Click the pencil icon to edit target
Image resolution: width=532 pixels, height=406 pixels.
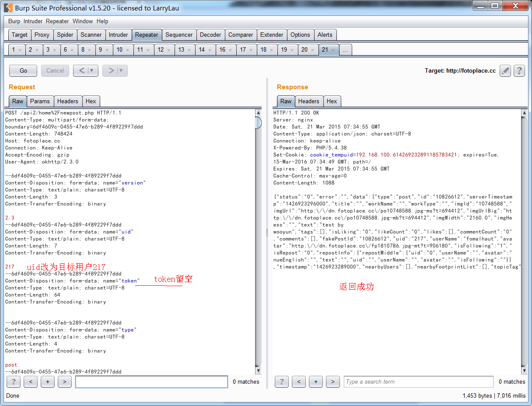click(505, 70)
